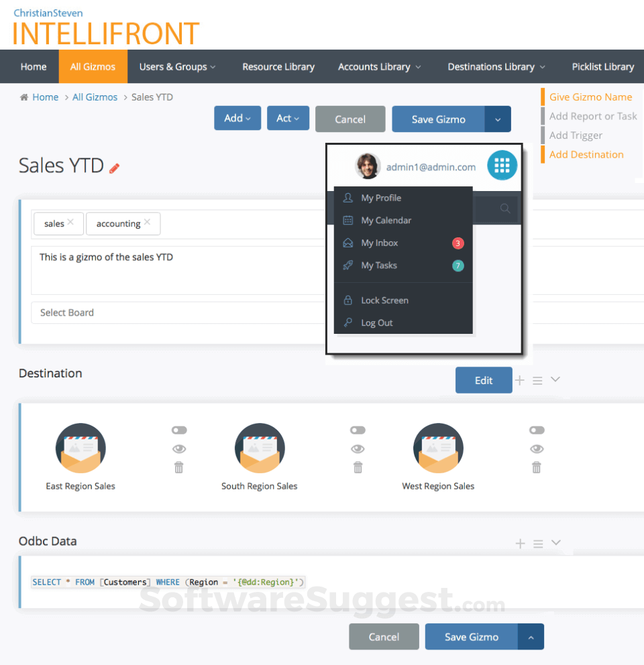Select Log Out from the user menu

(x=377, y=322)
